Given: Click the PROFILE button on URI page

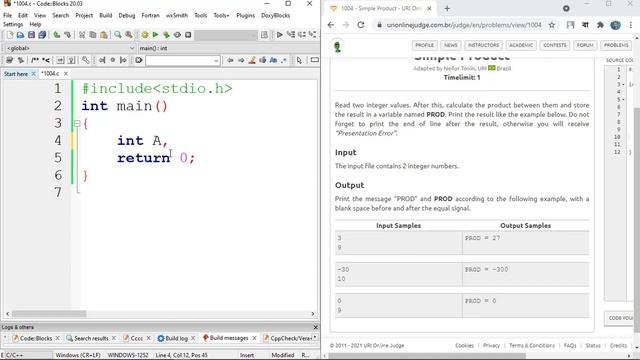Looking at the screenshot, I should (424, 45).
